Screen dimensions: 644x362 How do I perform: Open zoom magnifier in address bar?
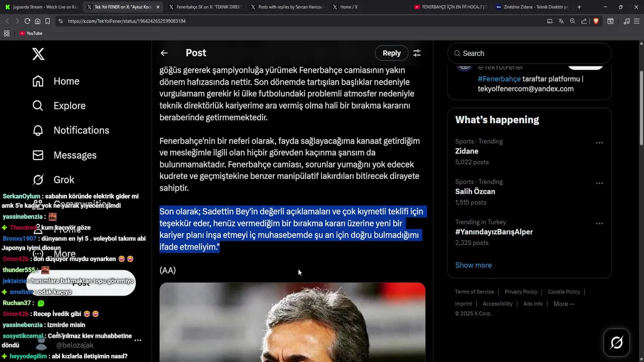pos(573,21)
